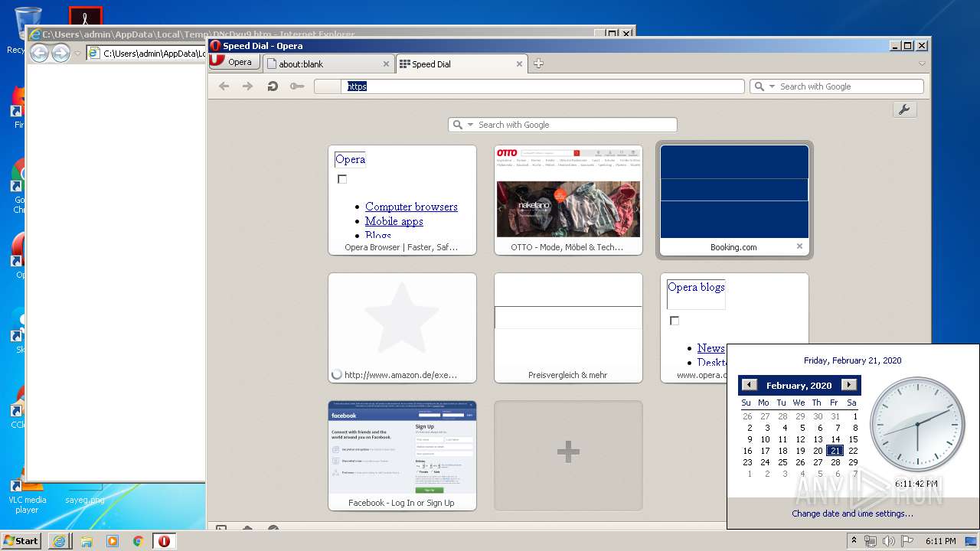This screenshot has height=551, width=980.
Task: Show hidden tray icons arrow
Action: (854, 541)
